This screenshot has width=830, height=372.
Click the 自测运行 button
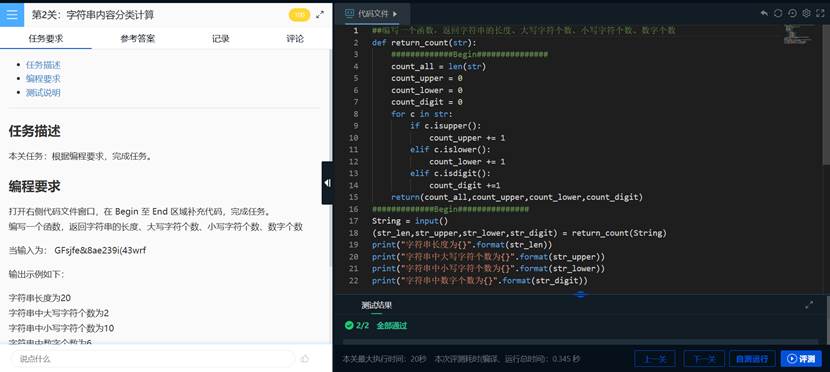point(752,358)
